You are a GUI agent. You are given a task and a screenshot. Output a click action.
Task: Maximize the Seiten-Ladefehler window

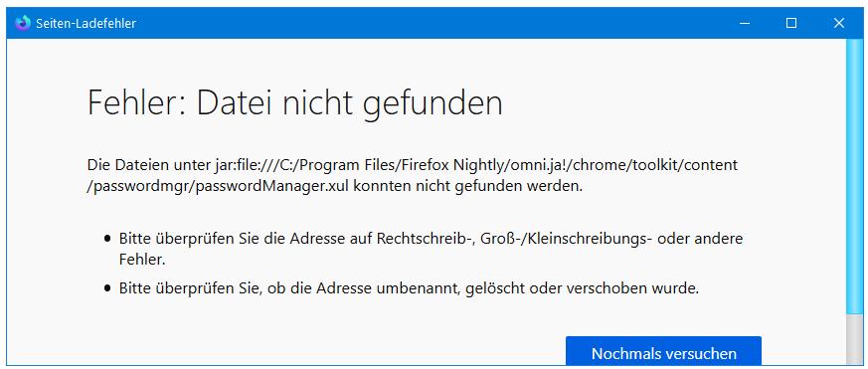(791, 23)
